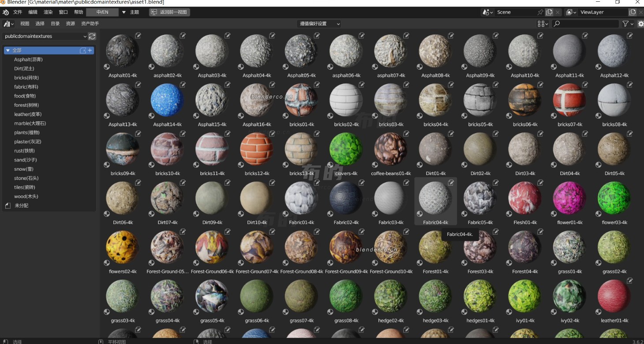Toggle the 中/EN language button
This screenshot has height=344, width=644.
click(102, 12)
